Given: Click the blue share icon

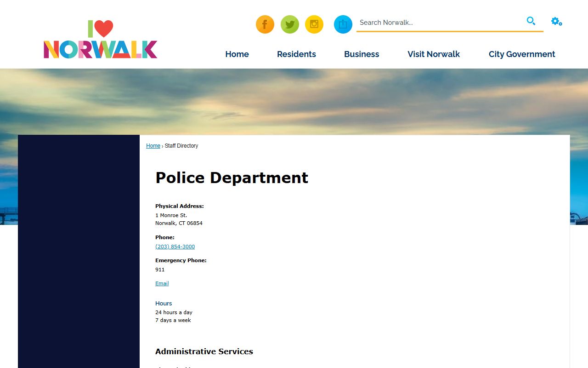Looking at the screenshot, I should point(343,24).
